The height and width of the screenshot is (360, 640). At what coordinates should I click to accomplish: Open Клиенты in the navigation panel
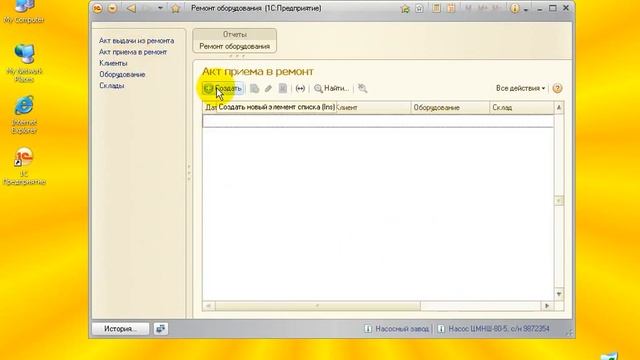113,63
